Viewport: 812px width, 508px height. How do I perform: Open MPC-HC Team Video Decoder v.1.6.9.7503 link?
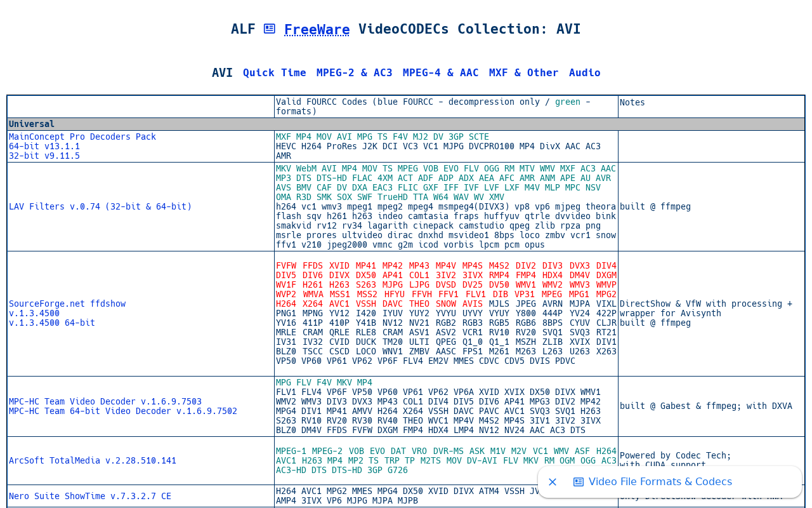tap(105, 401)
